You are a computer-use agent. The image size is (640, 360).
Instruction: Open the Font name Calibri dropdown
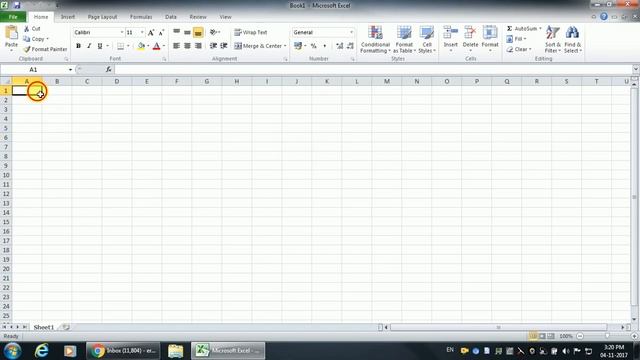click(122, 32)
